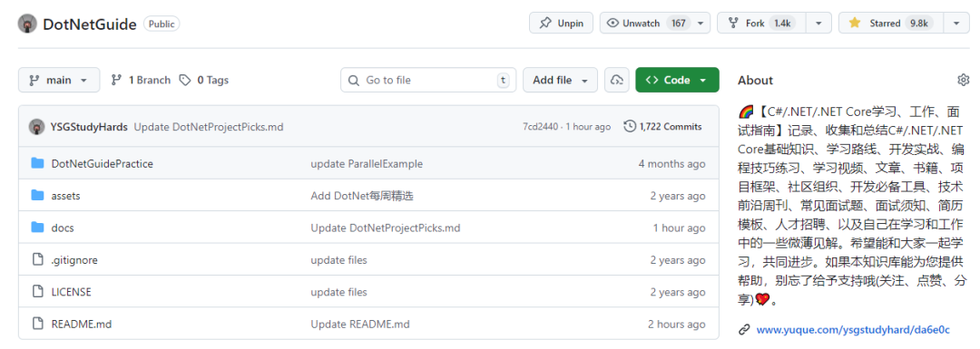
Task: Open latest commit message Update DotNetProjectPicks.md in header
Action: point(209,127)
